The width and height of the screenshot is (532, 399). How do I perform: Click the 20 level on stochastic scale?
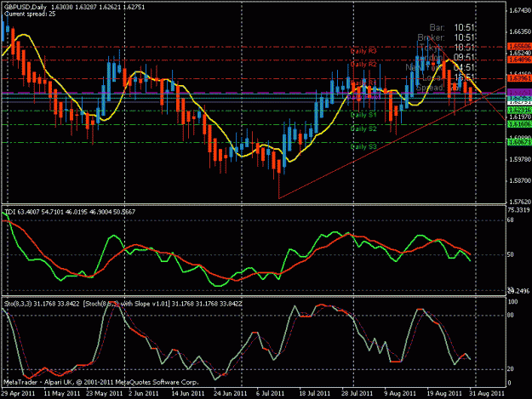click(x=511, y=369)
